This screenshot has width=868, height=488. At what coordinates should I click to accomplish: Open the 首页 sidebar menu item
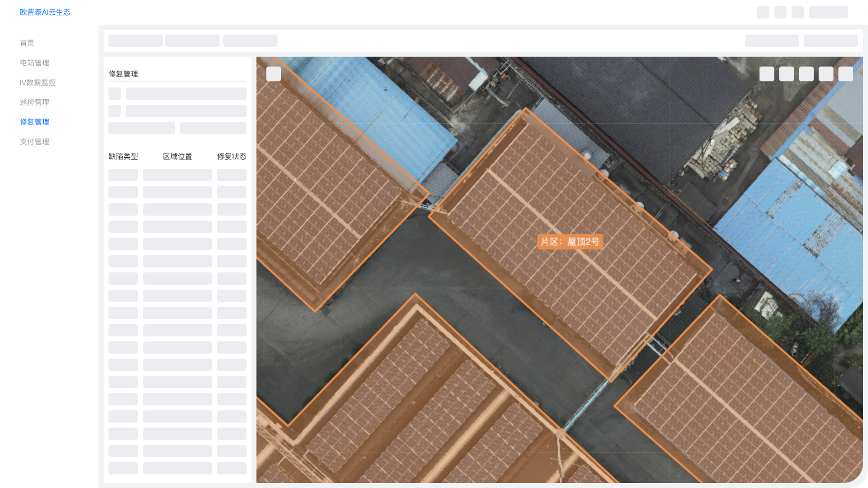pyautogui.click(x=27, y=43)
